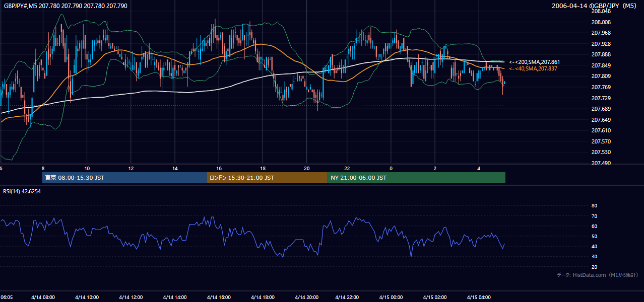Image resolution: width=644 pixels, height=302 pixels.
Task: Click hour tick 10 under the price chart
Action: (87, 168)
